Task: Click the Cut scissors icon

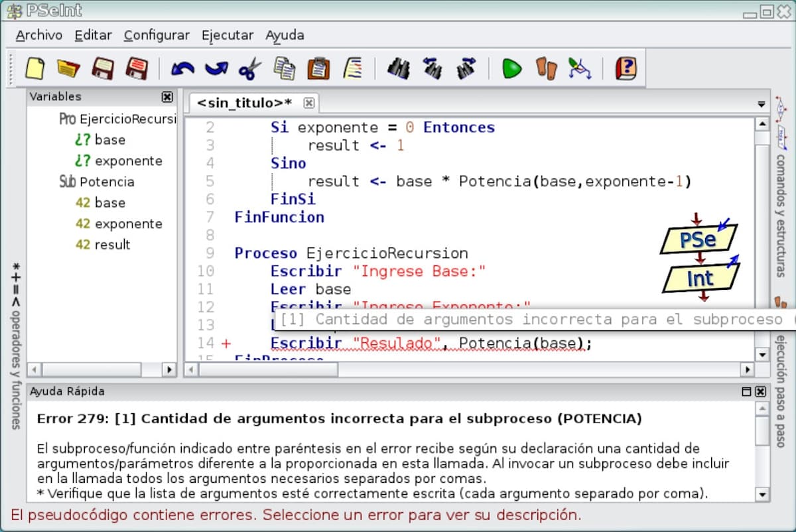Action: (x=250, y=68)
